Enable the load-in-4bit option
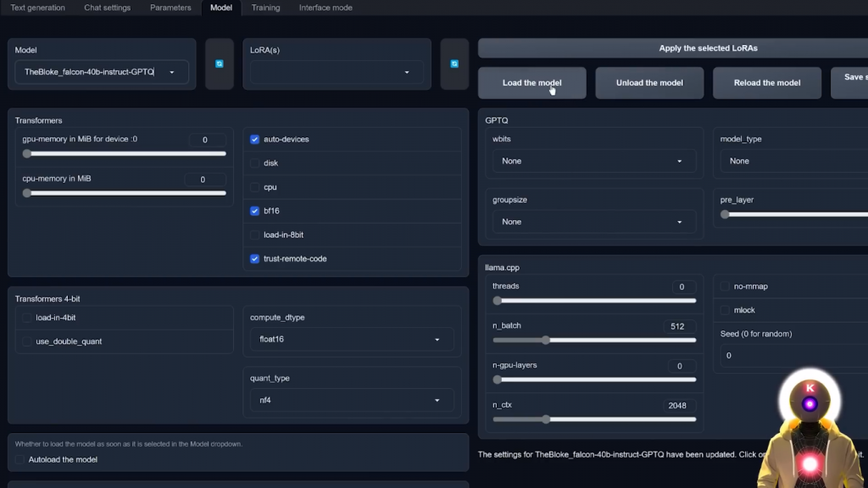This screenshot has width=868, height=488. [x=27, y=318]
